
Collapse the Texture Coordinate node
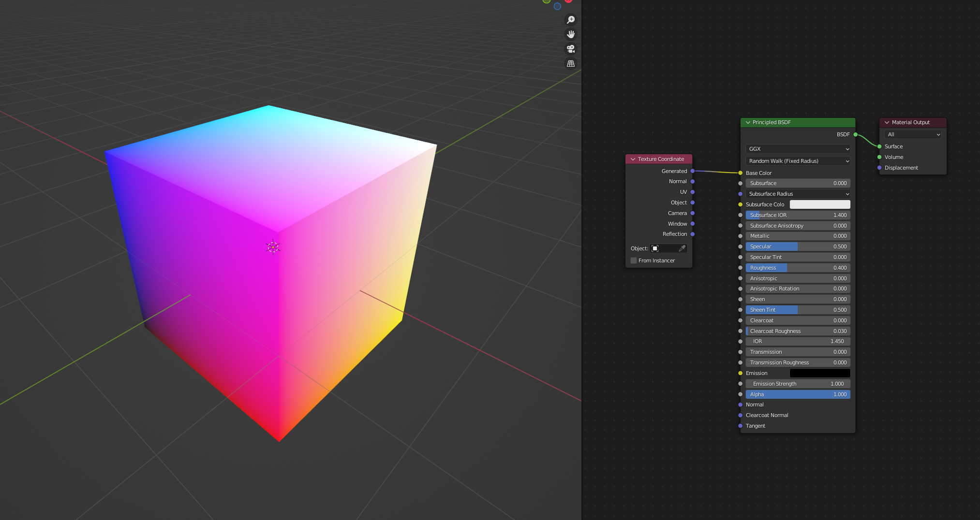tap(633, 159)
